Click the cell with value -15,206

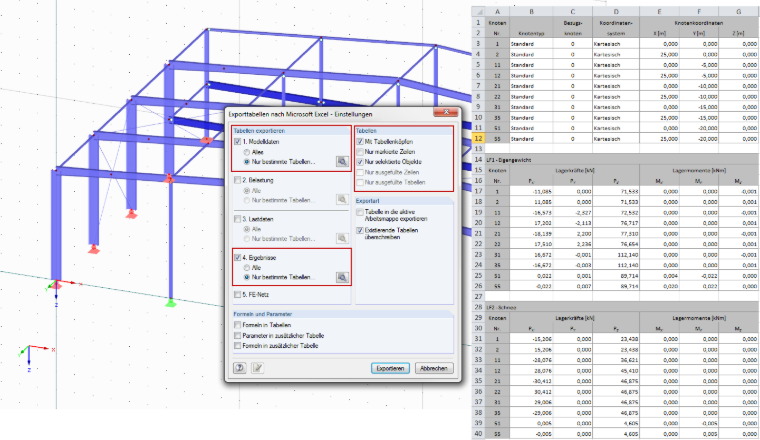(x=531, y=339)
